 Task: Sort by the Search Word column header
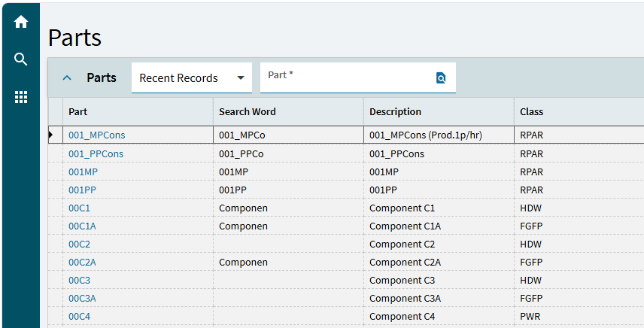pyautogui.click(x=288, y=111)
